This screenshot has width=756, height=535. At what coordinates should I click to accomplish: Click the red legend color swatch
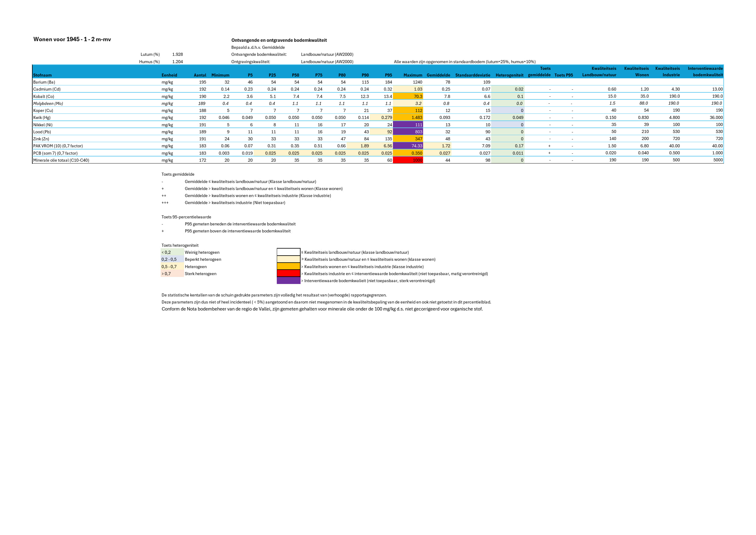pos(288,273)
